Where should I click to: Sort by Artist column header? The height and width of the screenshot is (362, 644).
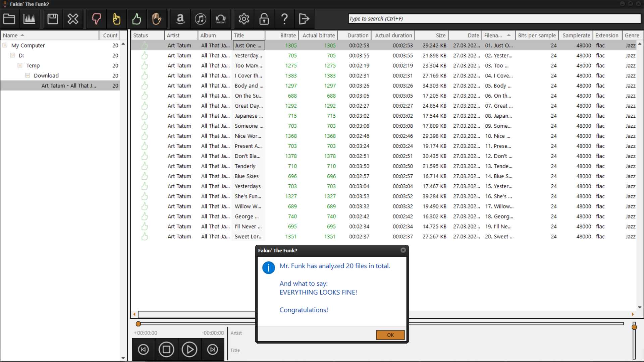point(181,35)
